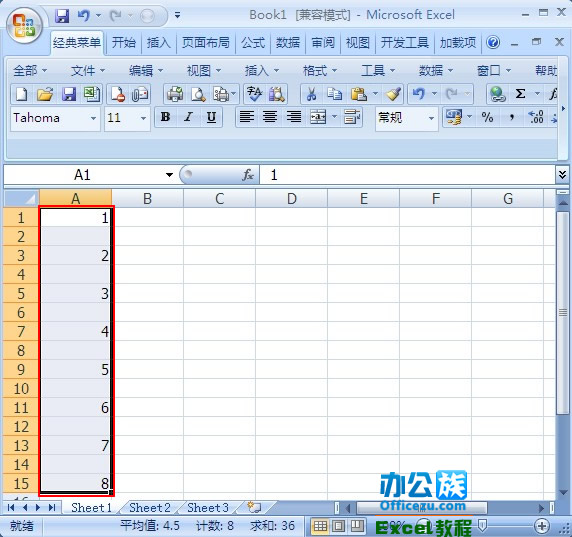The image size is (572, 537).
Task: Apply percent style format
Action: 487,117
